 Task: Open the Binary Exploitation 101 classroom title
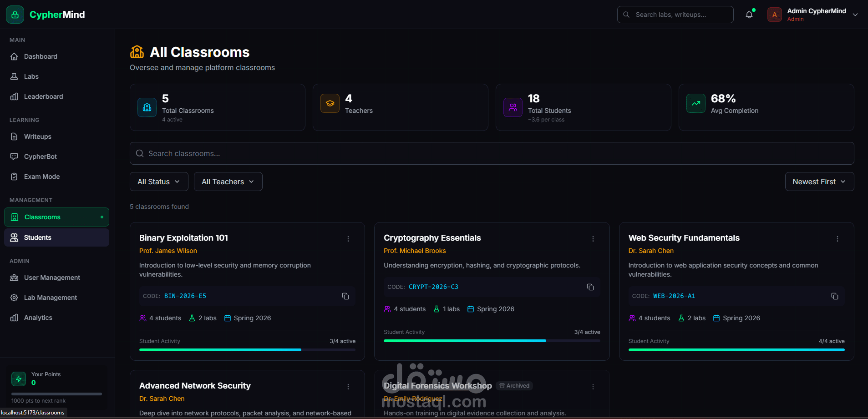183,238
